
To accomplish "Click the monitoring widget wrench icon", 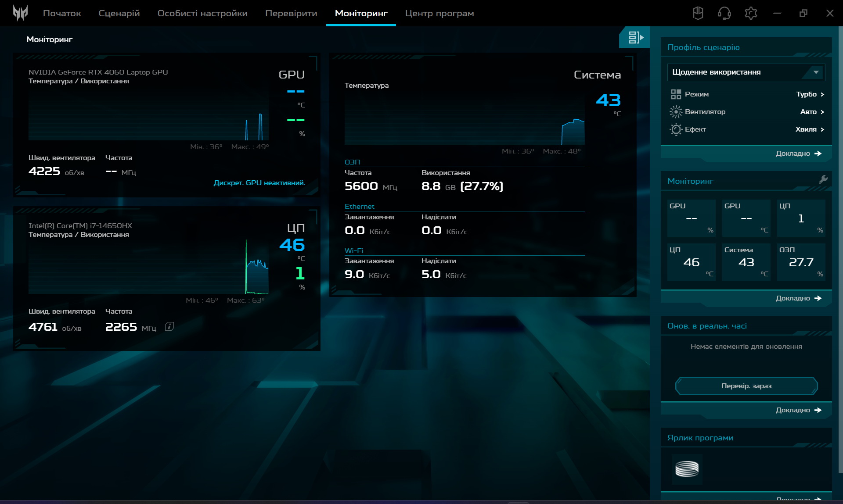I will pyautogui.click(x=823, y=179).
